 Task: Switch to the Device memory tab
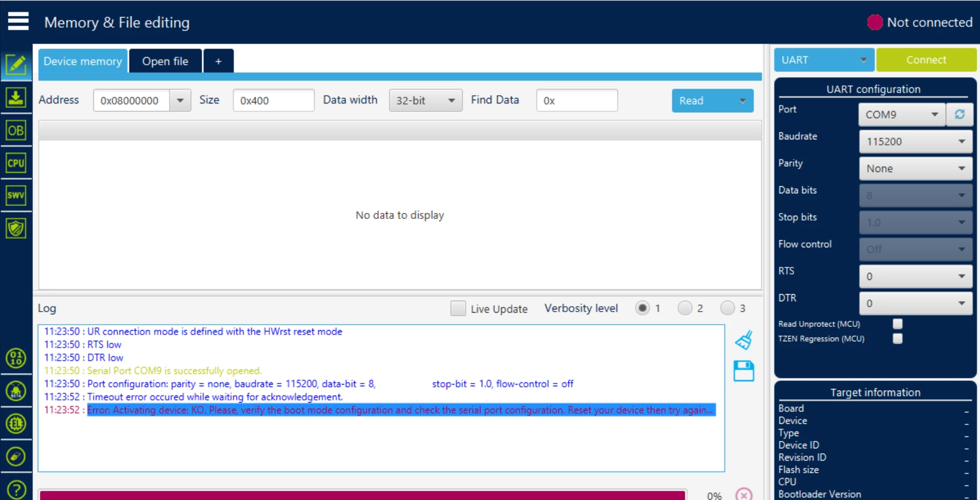pos(83,61)
